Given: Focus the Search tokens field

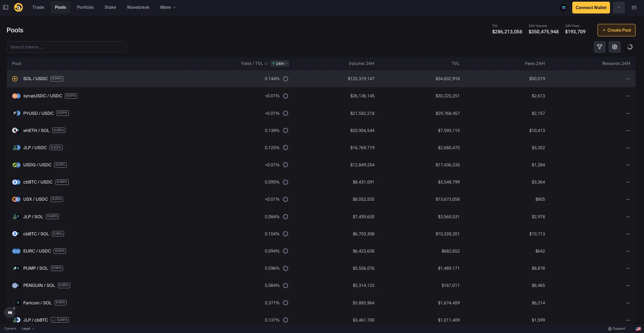Looking at the screenshot, I should tap(67, 47).
